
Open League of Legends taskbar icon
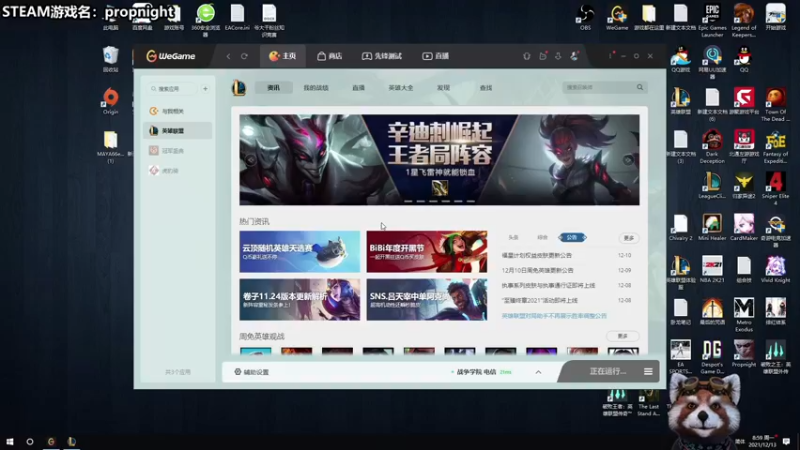[x=71, y=441]
